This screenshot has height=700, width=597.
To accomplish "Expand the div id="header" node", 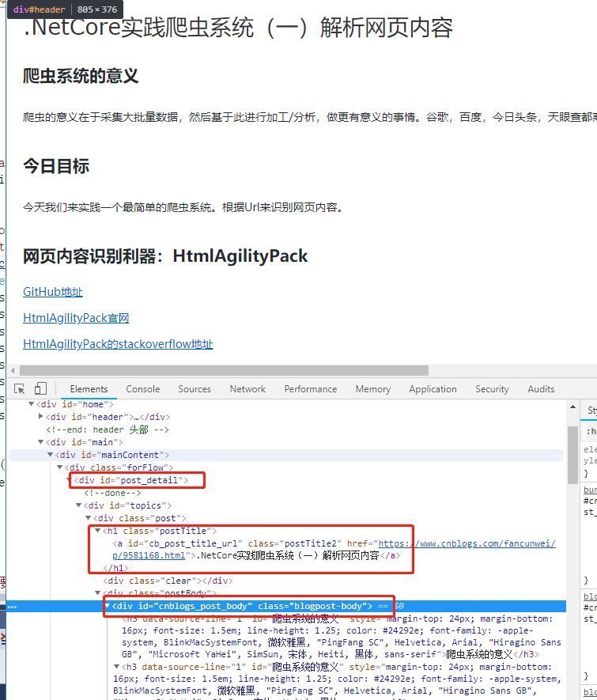I will (40, 417).
